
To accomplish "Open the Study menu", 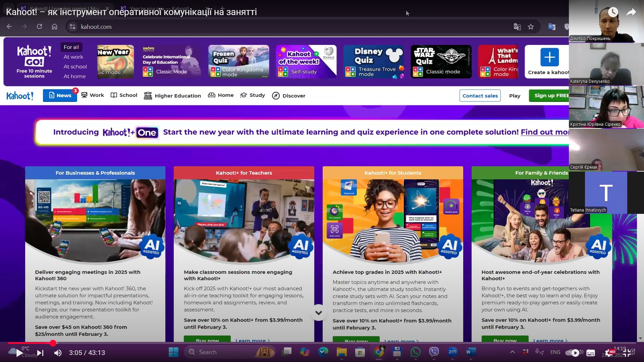I will click(x=253, y=95).
